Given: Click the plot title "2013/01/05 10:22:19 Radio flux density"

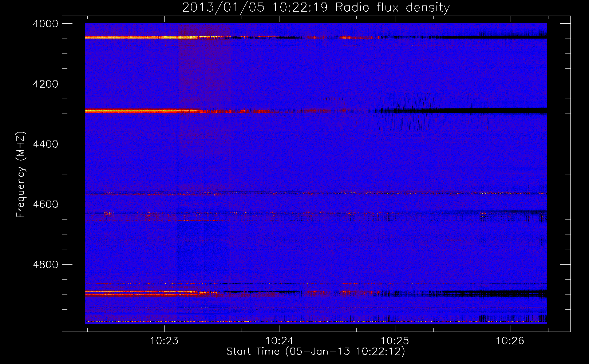Looking at the screenshot, I should (x=316, y=7).
